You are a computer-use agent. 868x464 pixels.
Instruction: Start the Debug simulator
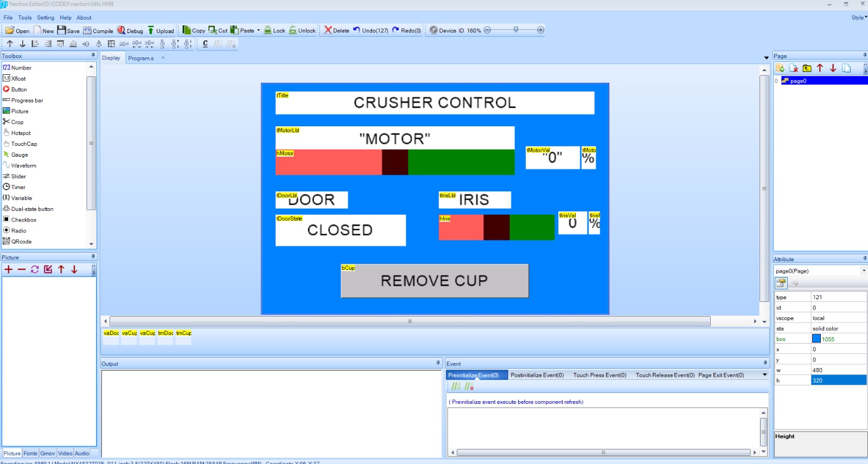pos(130,30)
